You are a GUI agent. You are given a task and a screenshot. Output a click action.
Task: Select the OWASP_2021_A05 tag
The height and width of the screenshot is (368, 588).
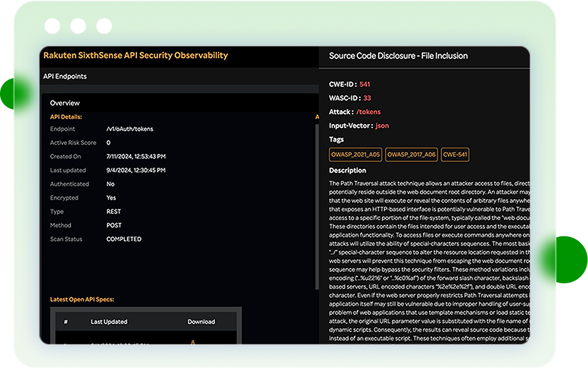356,155
